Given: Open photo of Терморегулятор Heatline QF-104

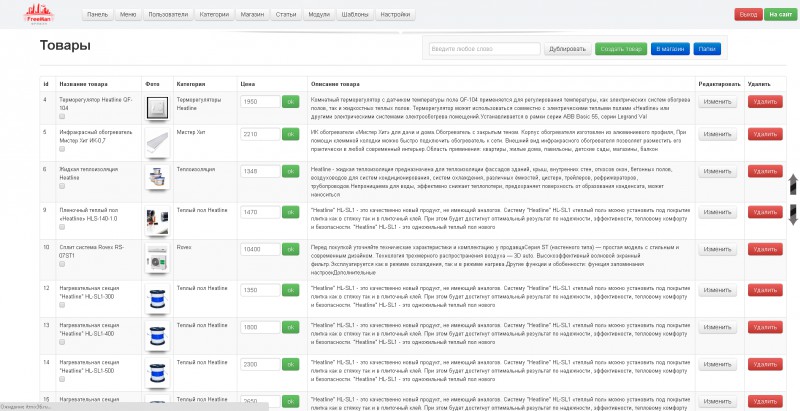Looking at the screenshot, I should 157,108.
